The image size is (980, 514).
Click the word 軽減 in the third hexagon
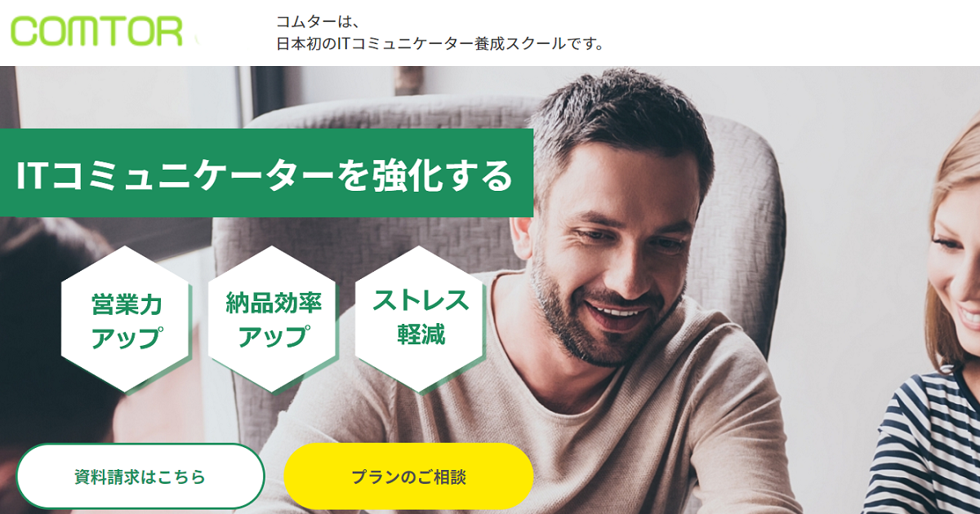(421, 334)
